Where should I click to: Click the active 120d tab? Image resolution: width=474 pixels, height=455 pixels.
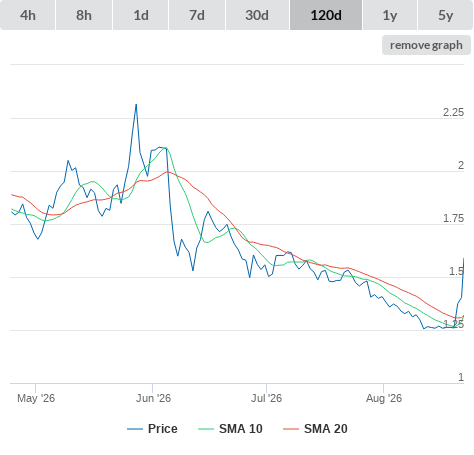coord(326,15)
